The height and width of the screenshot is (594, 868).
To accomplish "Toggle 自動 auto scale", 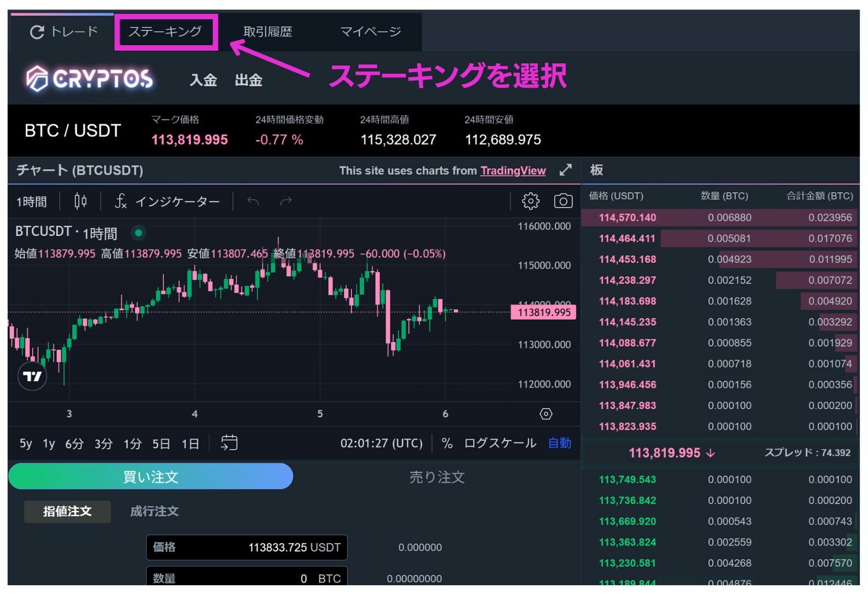I will point(560,444).
